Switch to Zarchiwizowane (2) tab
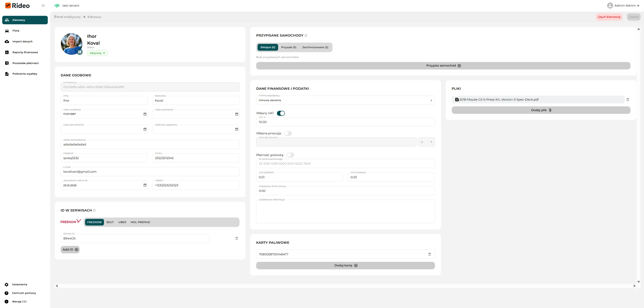This screenshot has height=308, width=644. click(x=315, y=47)
